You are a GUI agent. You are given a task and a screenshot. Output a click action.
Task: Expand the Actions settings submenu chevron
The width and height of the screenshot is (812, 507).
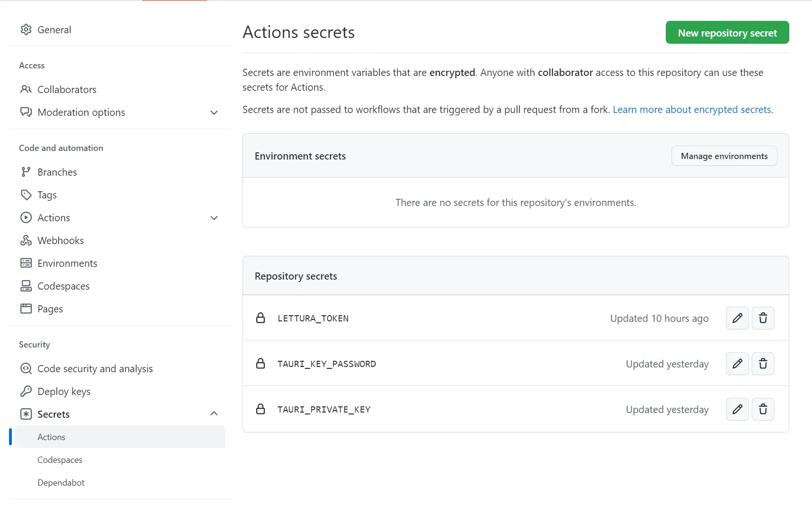214,218
